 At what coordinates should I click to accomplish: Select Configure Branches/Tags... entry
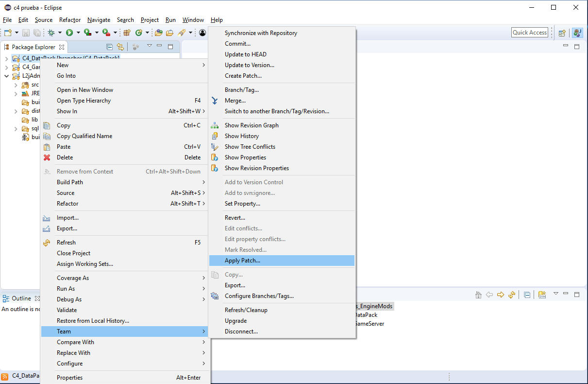282,296
